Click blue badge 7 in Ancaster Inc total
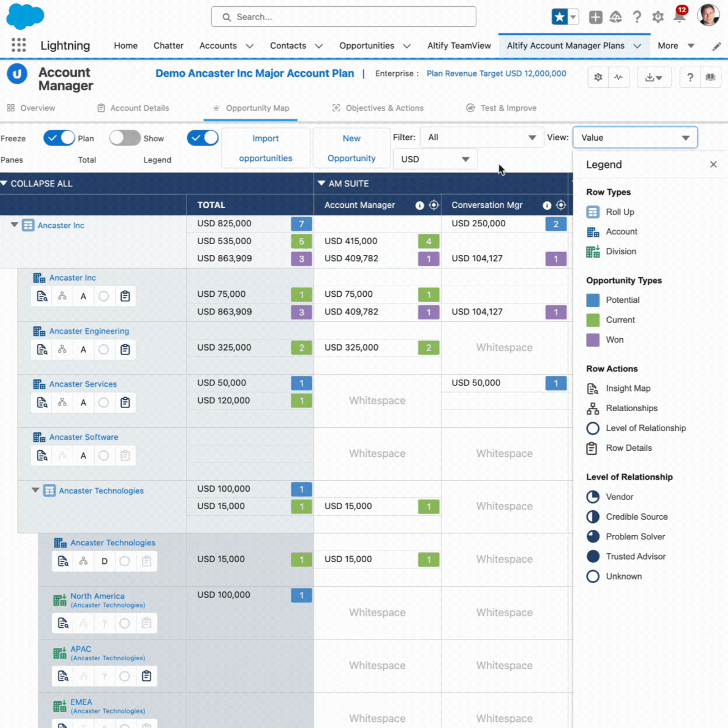 301,224
